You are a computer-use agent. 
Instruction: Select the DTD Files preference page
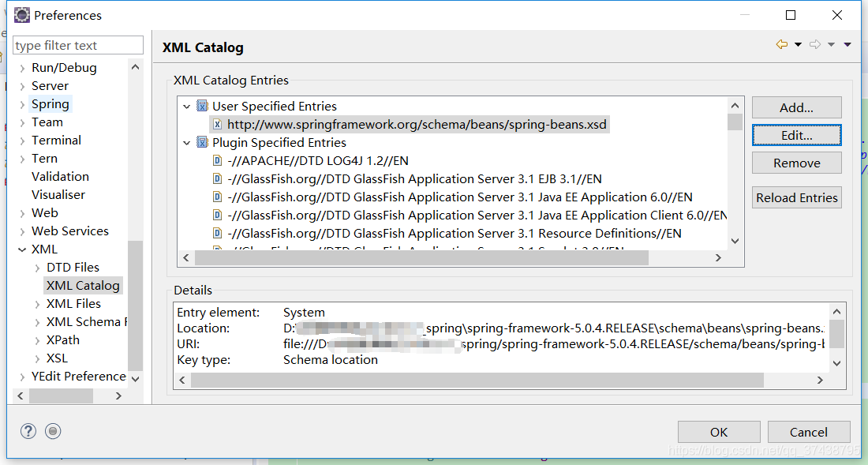click(73, 268)
